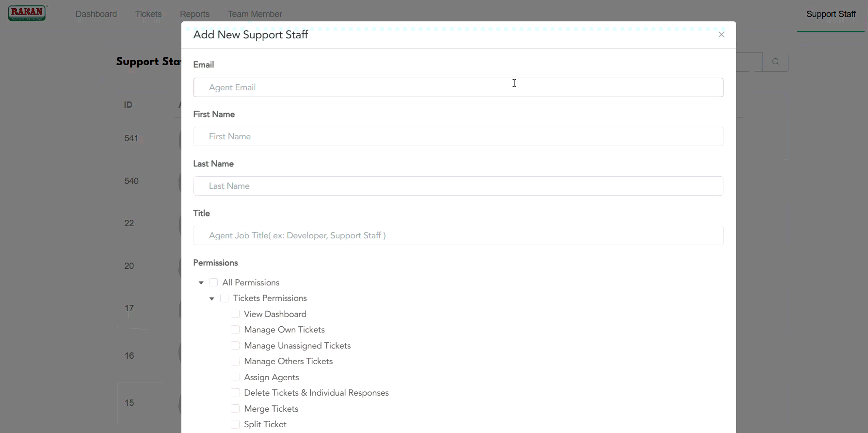Toggle the Assign Agents checkbox
868x433 pixels.
coord(235,377)
